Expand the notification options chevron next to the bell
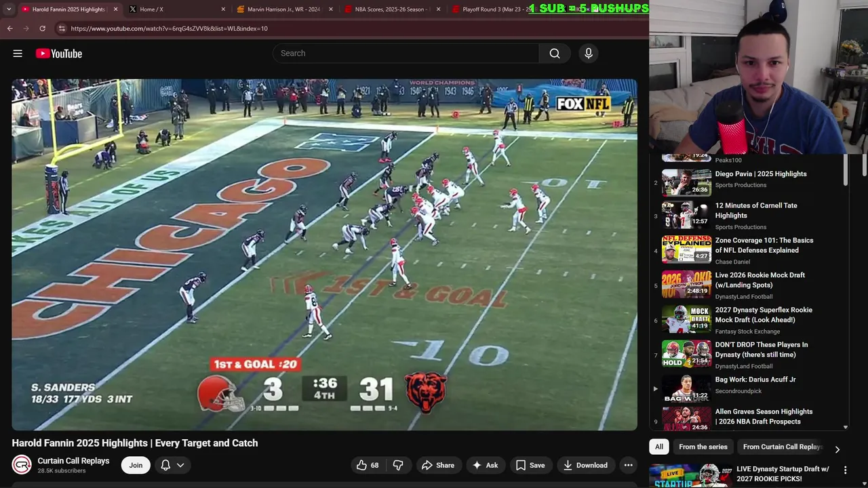Screen dimensions: 868x488 click(180, 465)
